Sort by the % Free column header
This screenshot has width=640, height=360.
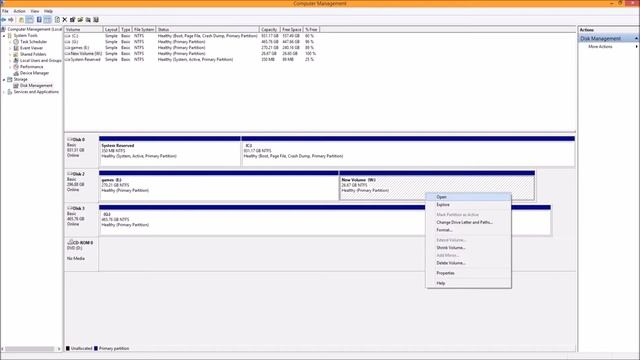pos(311,29)
